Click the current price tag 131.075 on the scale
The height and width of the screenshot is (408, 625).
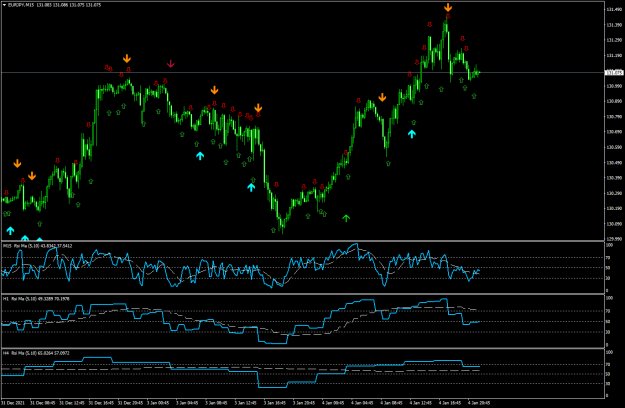[x=614, y=73]
